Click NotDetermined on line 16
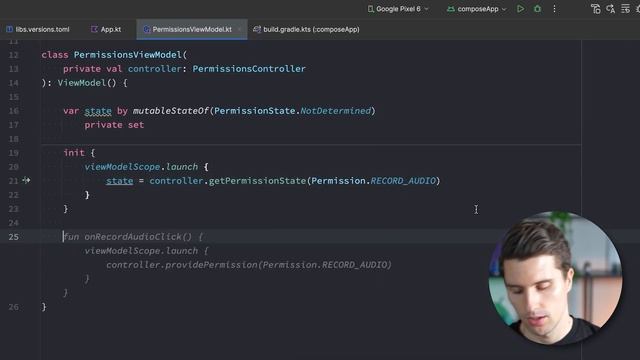Viewport: 640px width, 360px height. click(x=336, y=111)
